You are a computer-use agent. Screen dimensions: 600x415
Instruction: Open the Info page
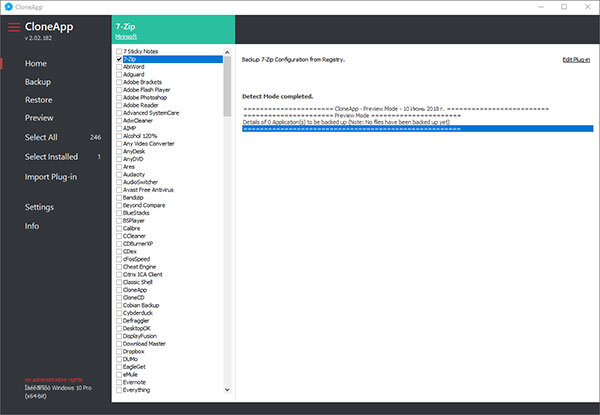tap(32, 226)
